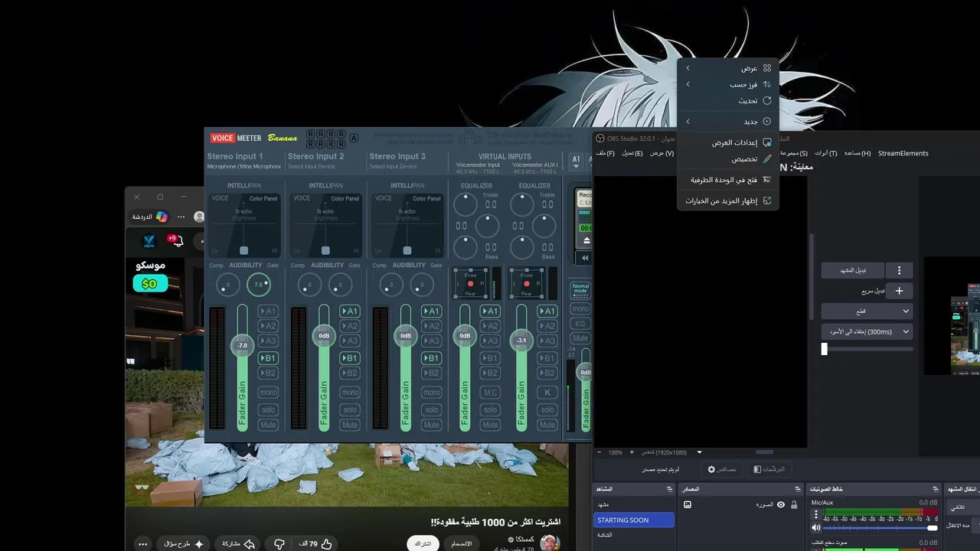Open the Mic/Aux three-dot options menu
The height and width of the screenshot is (551, 980).
[x=816, y=514]
